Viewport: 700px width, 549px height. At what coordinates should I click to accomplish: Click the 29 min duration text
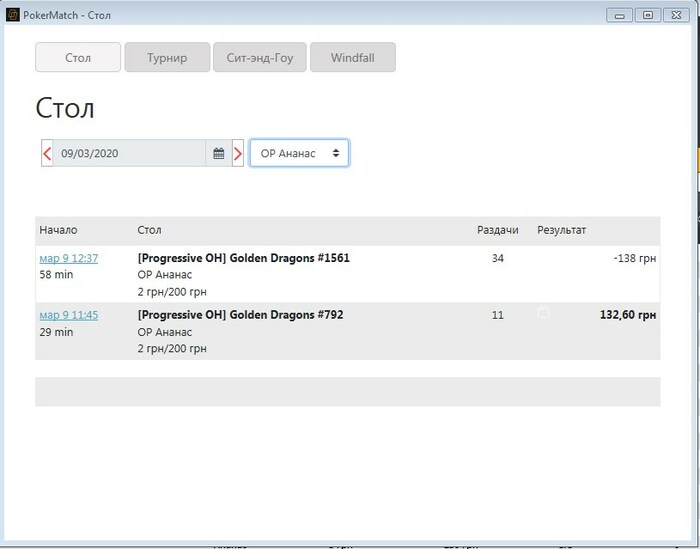tap(56, 332)
